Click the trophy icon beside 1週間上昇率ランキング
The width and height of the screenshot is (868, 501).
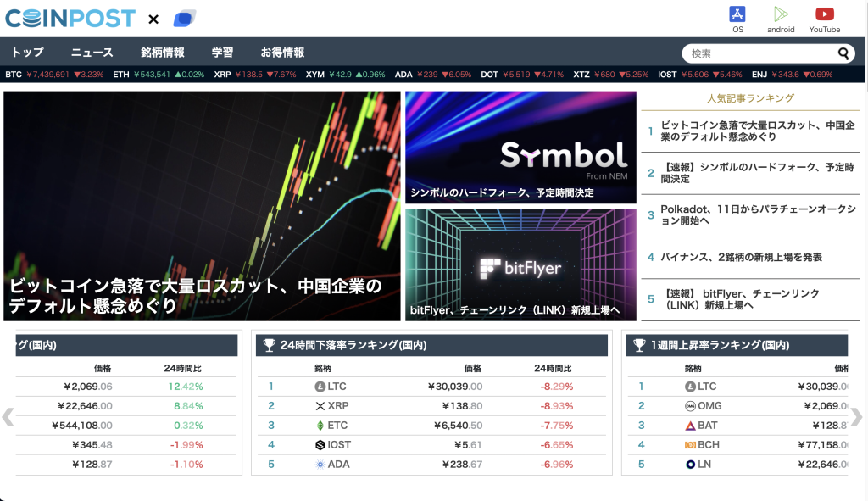pyautogui.click(x=639, y=345)
